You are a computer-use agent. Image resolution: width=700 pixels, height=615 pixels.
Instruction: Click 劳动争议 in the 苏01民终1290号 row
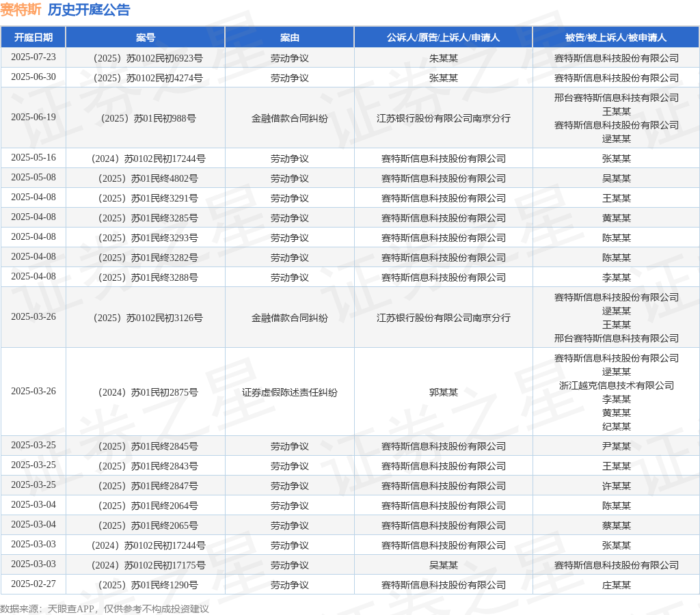[290, 585]
